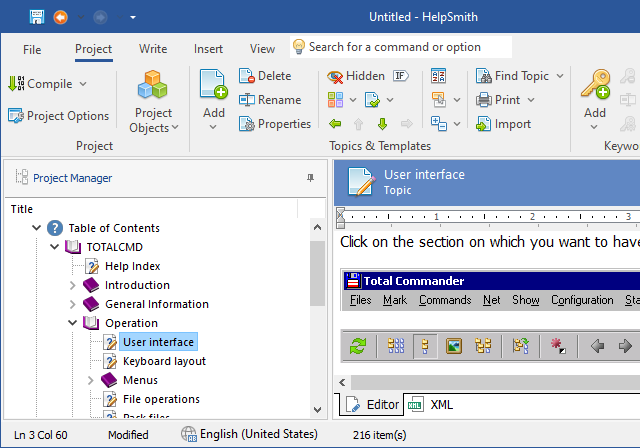Click the topic edit icon in header
This screenshot has height=448, width=640.
pos(361,182)
